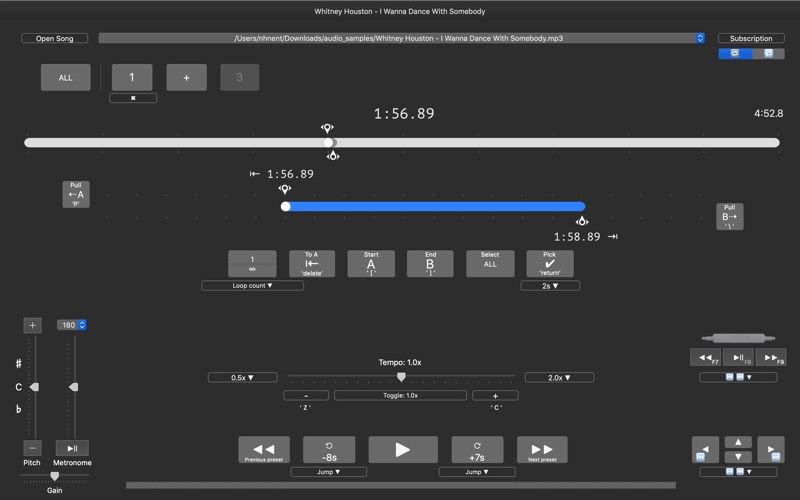Add a new preset with plus button

point(187,78)
